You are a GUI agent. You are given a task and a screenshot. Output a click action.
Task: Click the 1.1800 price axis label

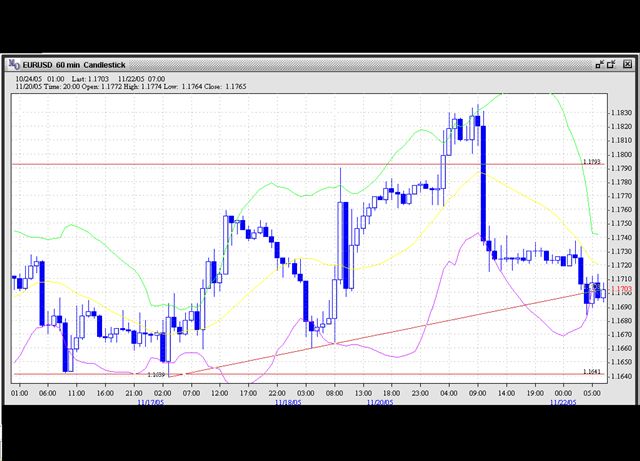620,154
